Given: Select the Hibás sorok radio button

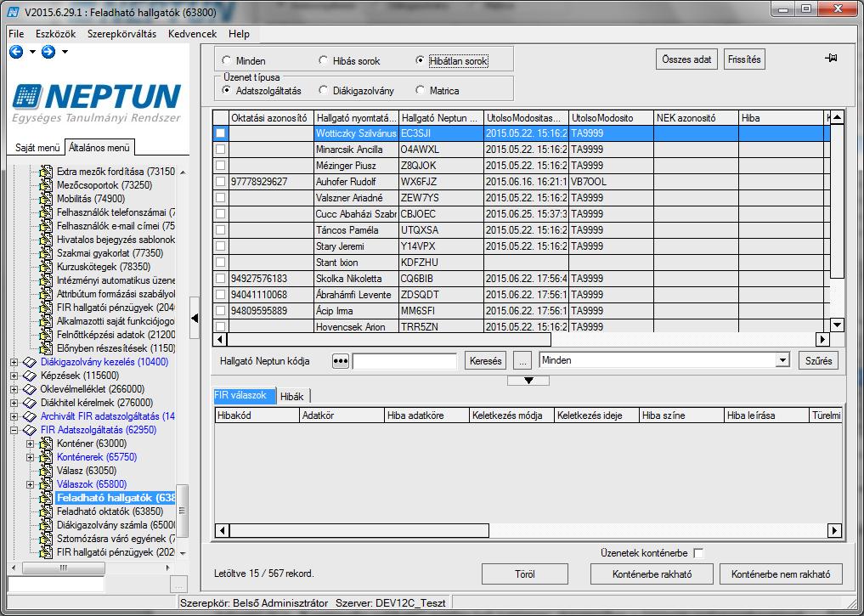Looking at the screenshot, I should click(323, 60).
